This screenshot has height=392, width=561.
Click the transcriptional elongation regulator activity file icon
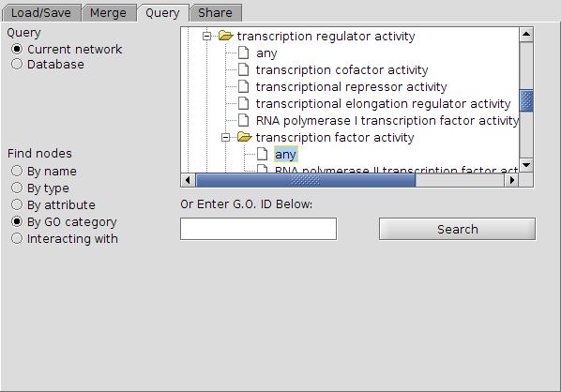pos(244,103)
